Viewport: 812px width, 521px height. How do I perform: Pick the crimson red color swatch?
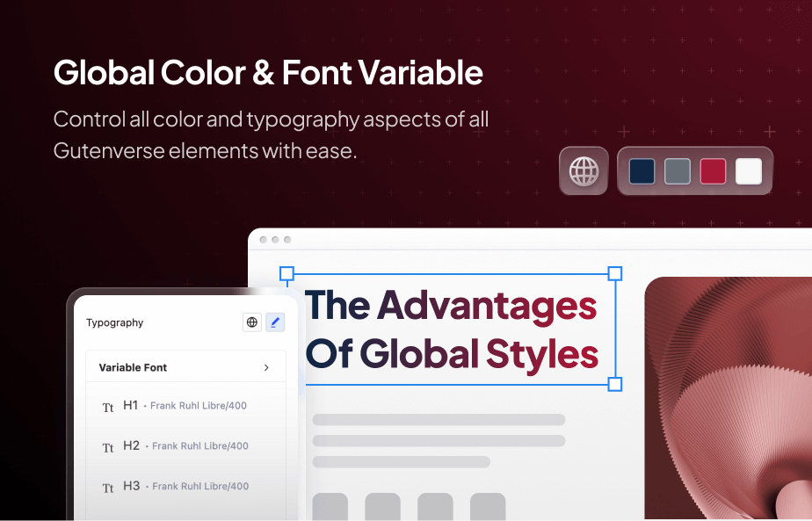713,170
